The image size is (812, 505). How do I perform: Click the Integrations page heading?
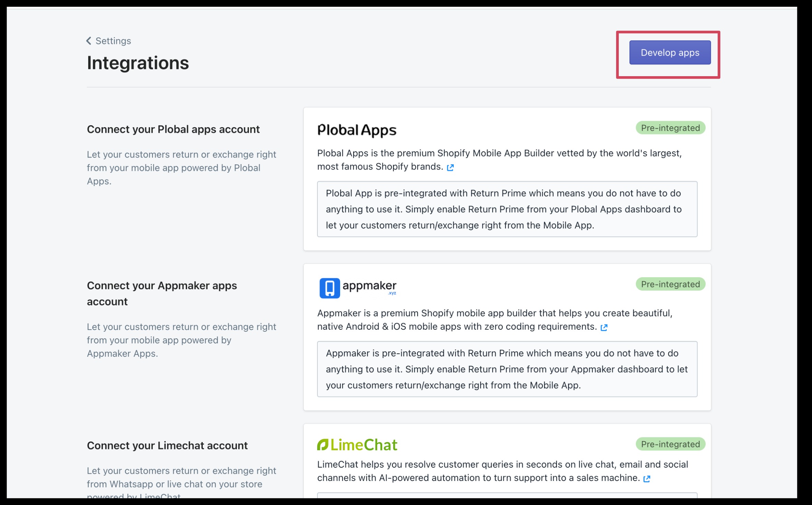point(138,63)
